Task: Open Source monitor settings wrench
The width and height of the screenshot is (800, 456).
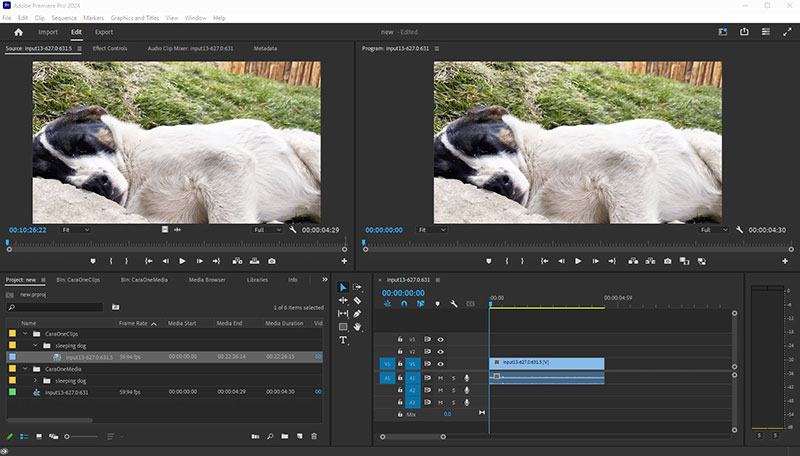Action: coord(293,230)
